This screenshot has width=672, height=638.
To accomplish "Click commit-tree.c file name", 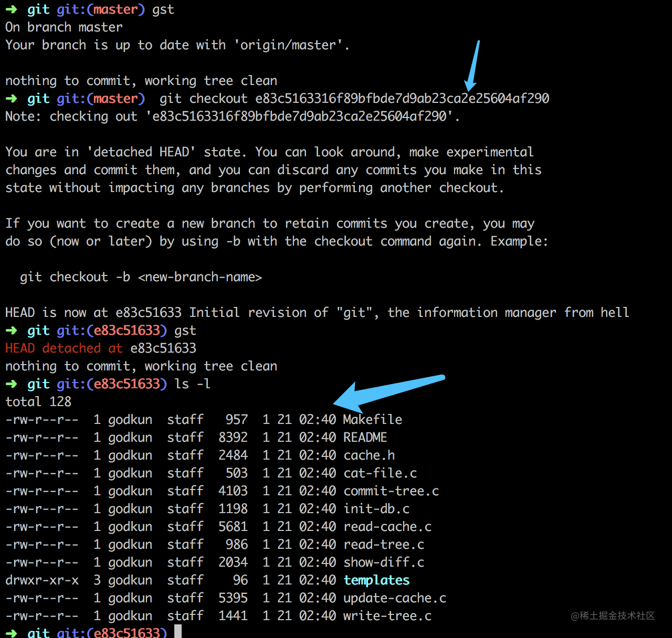I will point(391,491).
